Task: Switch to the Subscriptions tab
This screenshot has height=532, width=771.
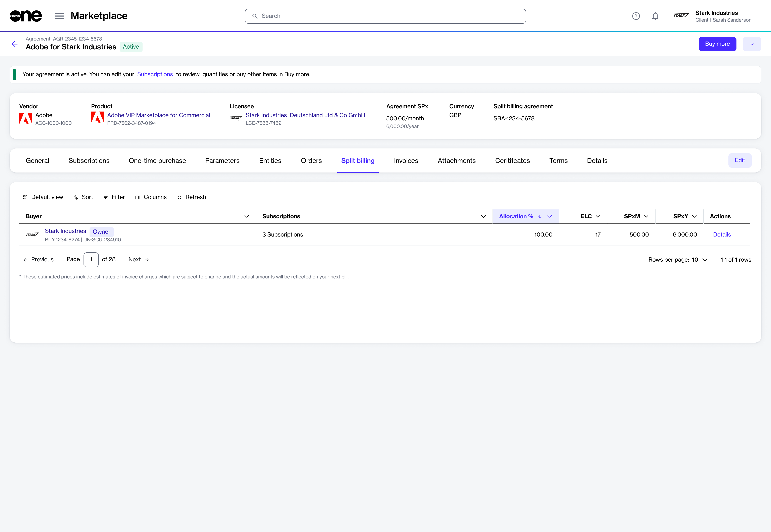Action: tap(89, 161)
